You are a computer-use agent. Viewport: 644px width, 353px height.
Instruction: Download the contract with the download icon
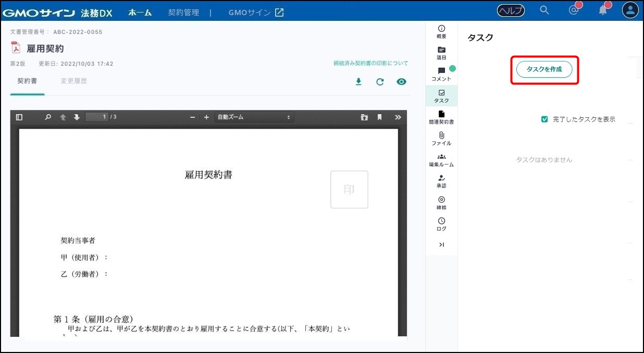coord(358,82)
